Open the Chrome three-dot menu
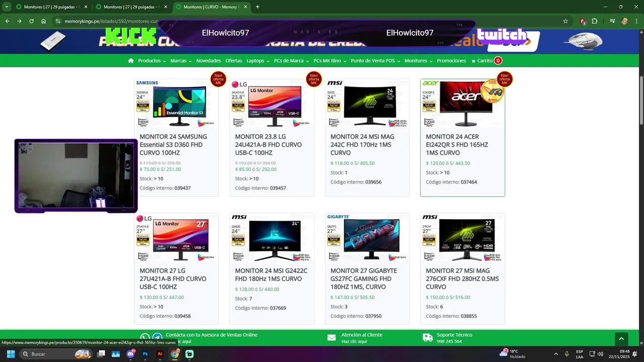Screen dimensions: 644x362 pos(636,21)
